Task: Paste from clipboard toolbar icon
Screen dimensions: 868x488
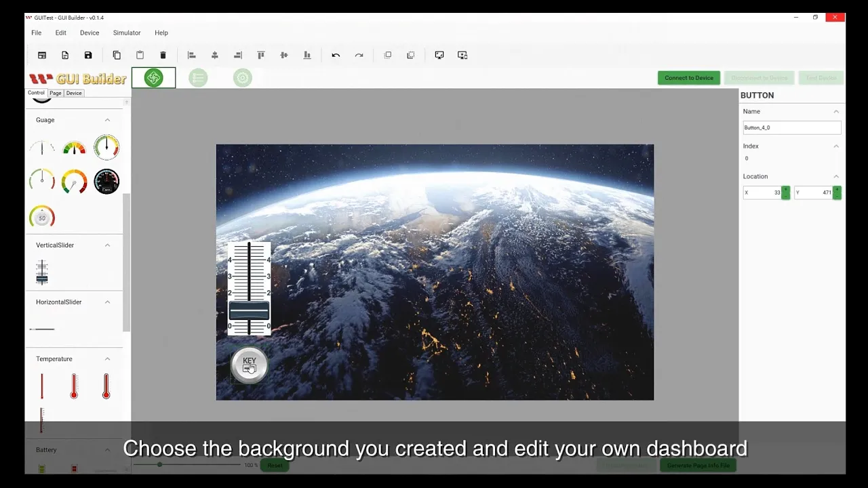Action: 140,55
